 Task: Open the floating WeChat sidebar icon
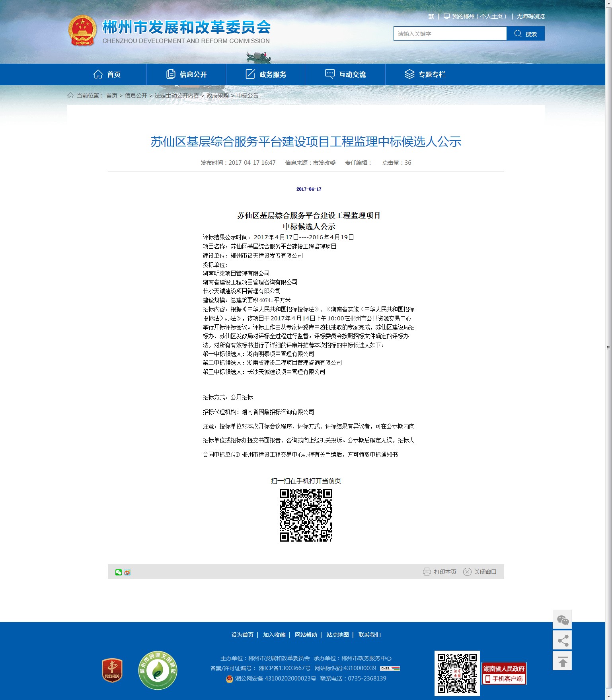[x=562, y=620]
